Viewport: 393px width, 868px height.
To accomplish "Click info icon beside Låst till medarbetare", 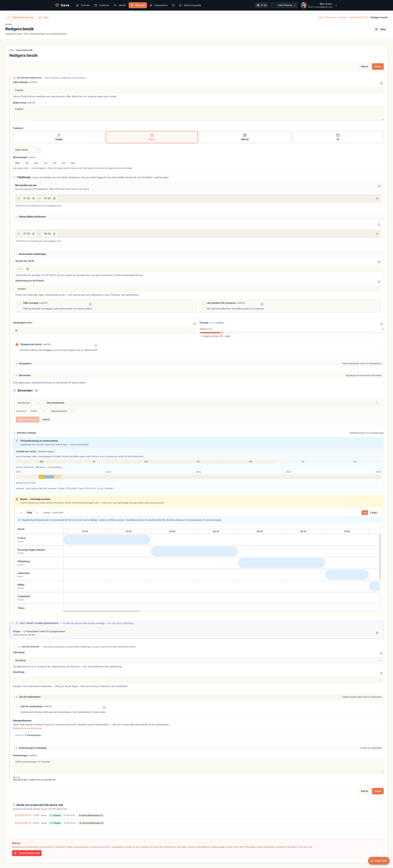I will 104,707.
